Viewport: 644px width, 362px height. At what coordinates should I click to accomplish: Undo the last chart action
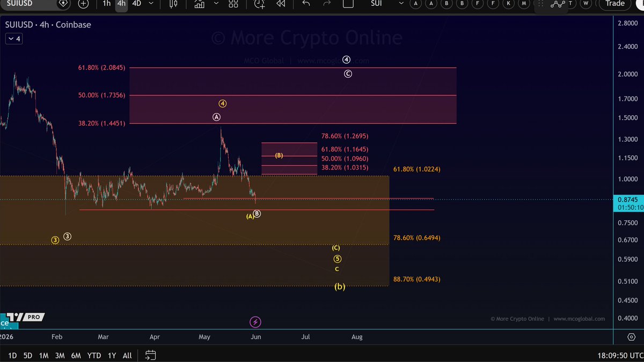(x=306, y=4)
